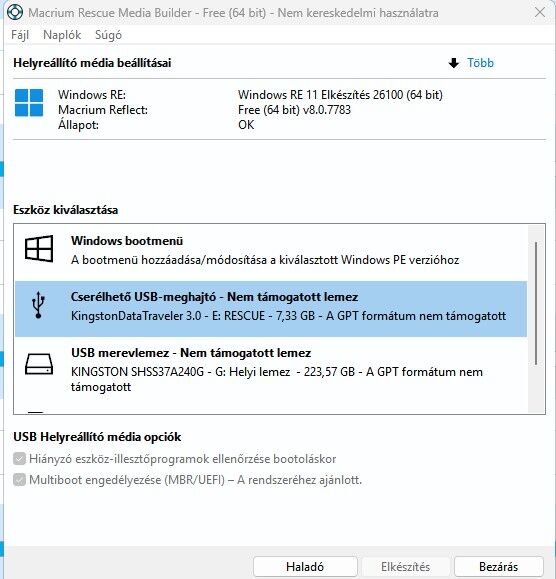
Task: Select USB merevlemez list entry
Action: point(271,370)
